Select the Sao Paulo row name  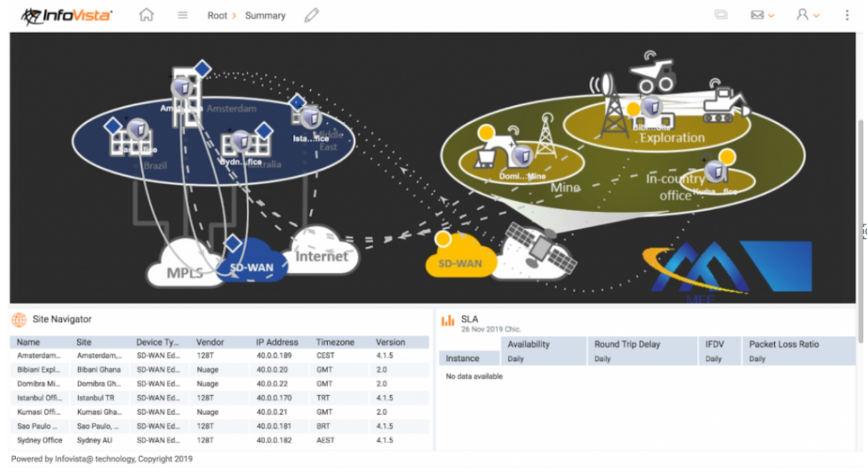click(36, 426)
